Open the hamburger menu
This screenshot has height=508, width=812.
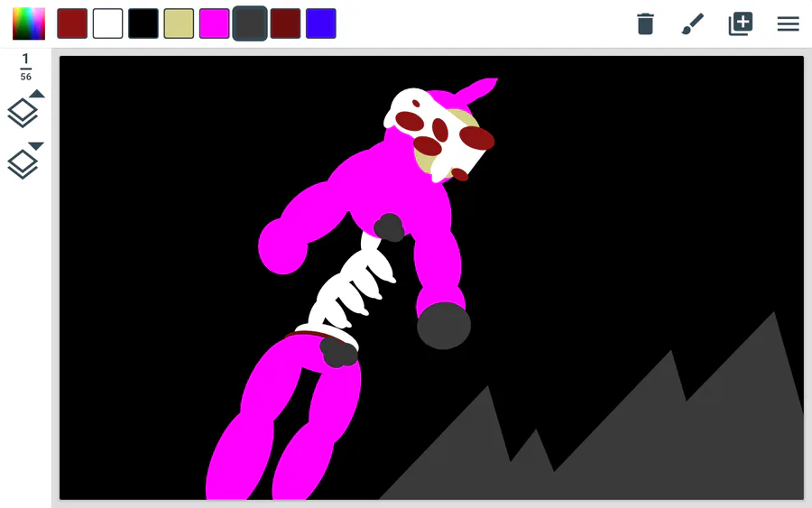coord(789,23)
